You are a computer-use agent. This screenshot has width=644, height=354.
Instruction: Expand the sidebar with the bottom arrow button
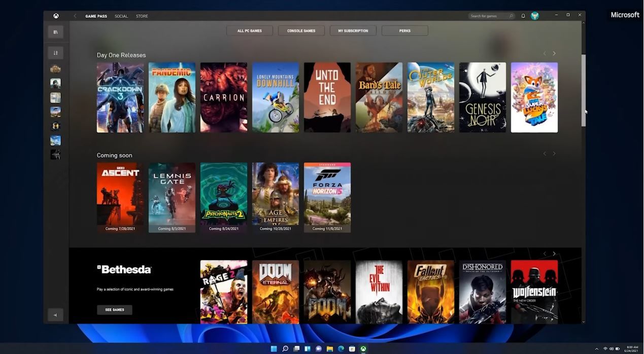55,315
